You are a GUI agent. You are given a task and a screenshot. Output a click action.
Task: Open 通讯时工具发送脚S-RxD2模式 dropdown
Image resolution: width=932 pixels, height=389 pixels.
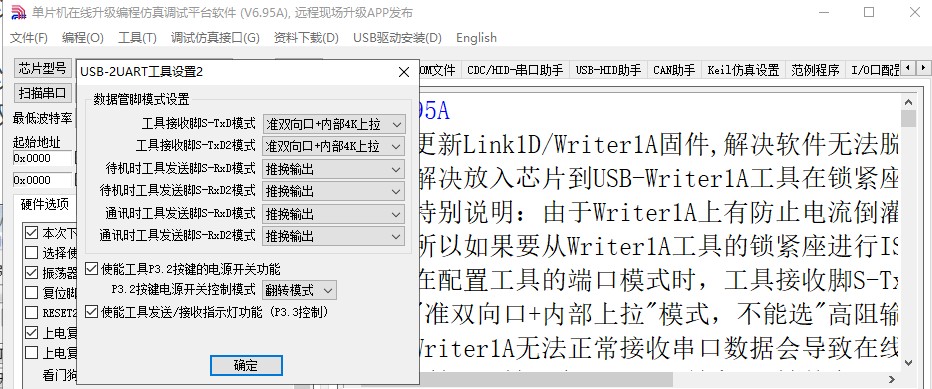pos(333,236)
